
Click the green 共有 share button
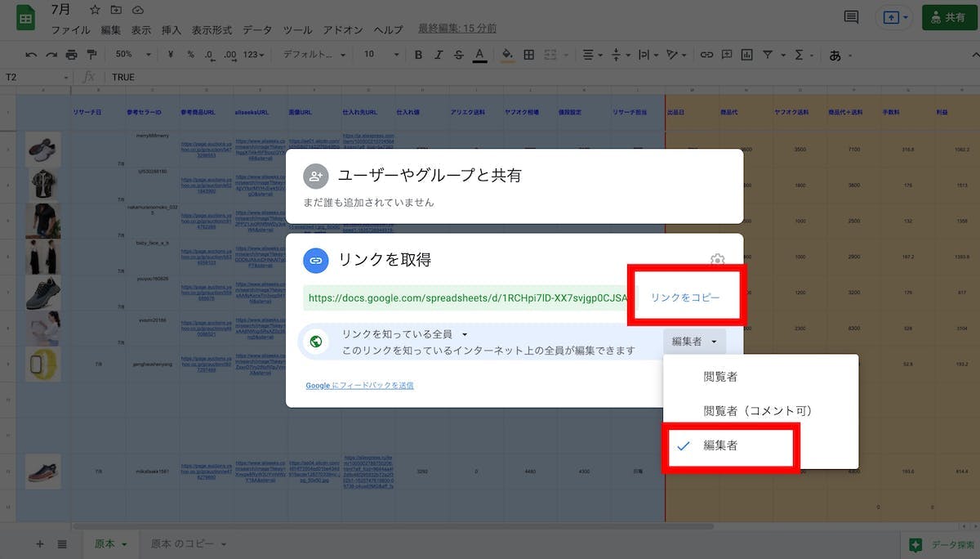pos(950,17)
